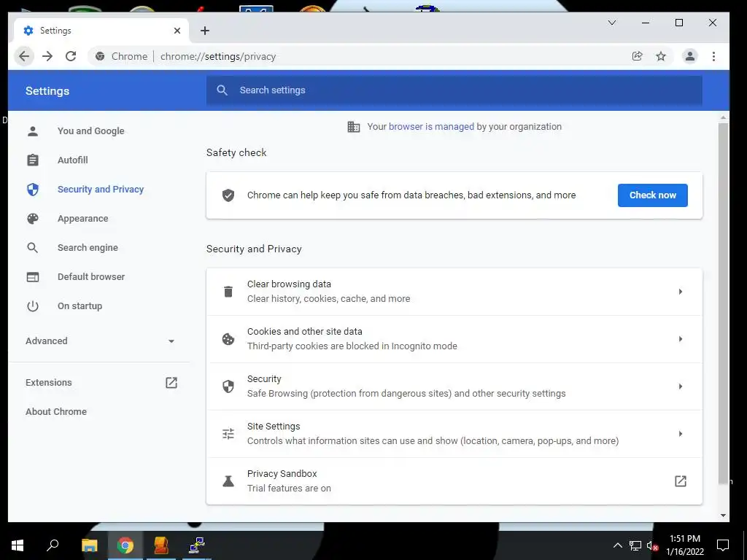Open Extensions from the sidebar

pyautogui.click(x=49, y=382)
